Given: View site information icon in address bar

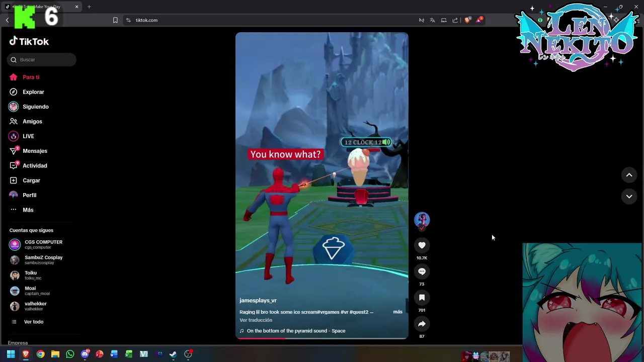Looking at the screenshot, I should coord(128,20).
